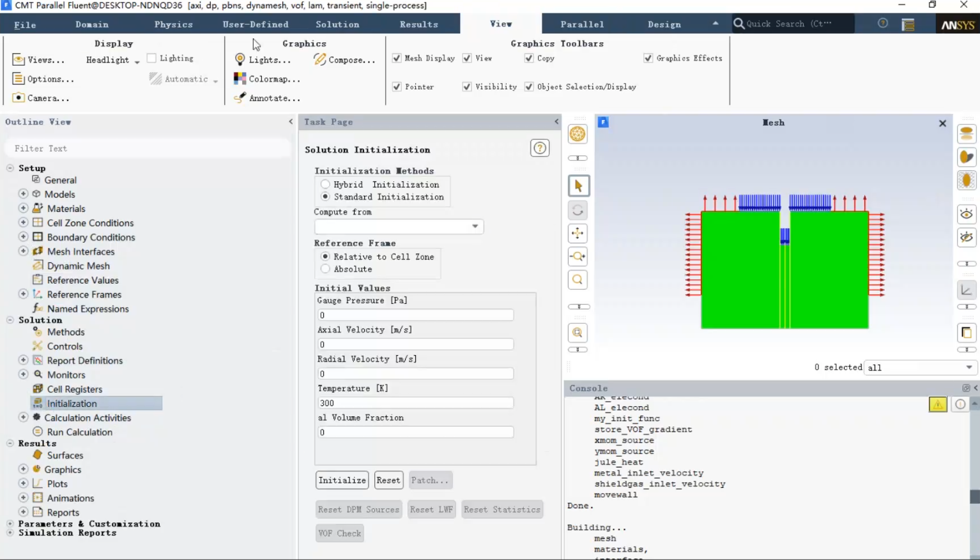Open the Camera settings
The width and height of the screenshot is (980, 560).
pyautogui.click(x=42, y=98)
